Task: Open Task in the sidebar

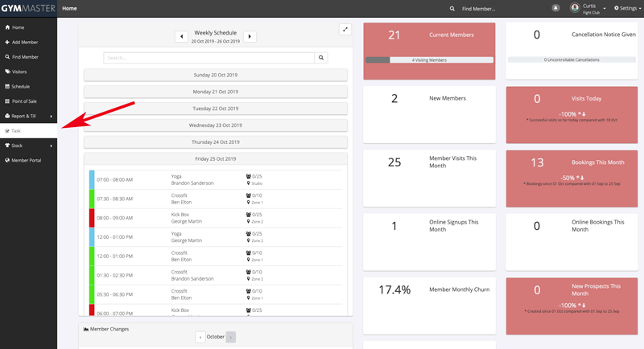Action: (x=16, y=130)
